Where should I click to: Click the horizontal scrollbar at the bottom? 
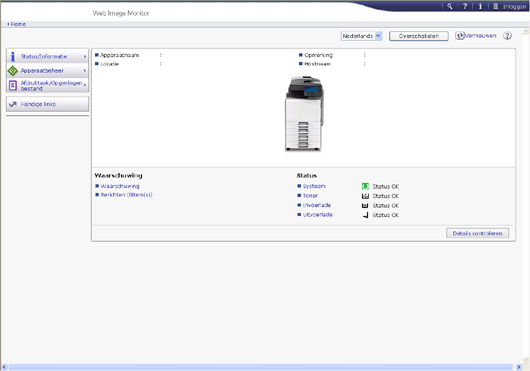(260, 367)
